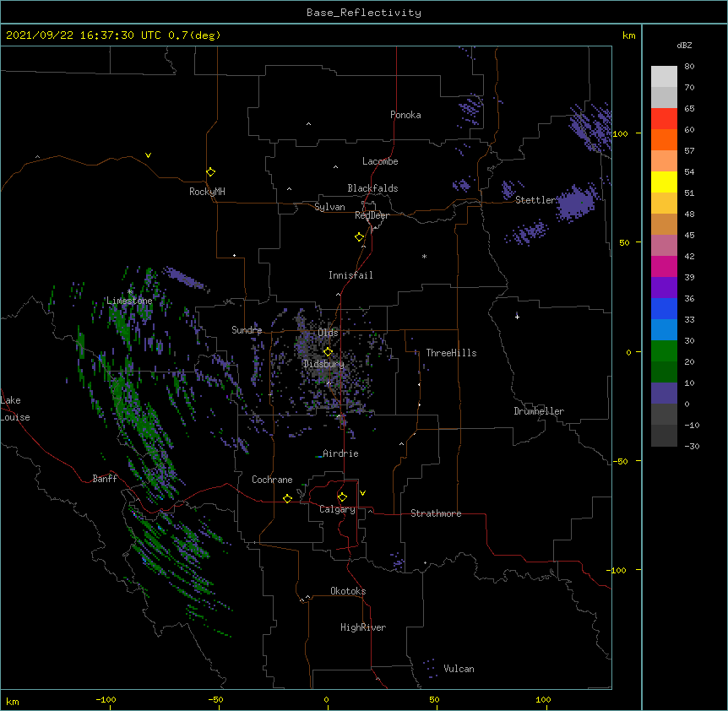Click the 80 value in the dBZ legend
Screen dimensions: 728x711
click(x=689, y=67)
